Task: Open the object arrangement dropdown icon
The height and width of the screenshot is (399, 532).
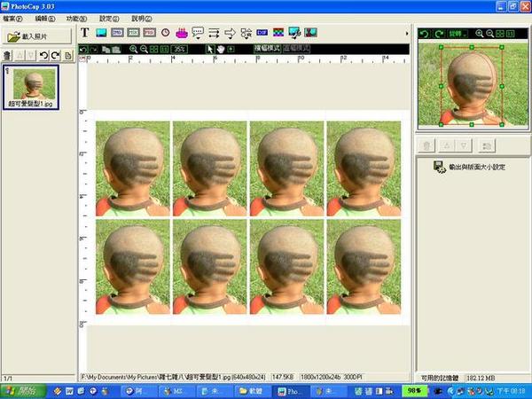Action: (x=246, y=33)
